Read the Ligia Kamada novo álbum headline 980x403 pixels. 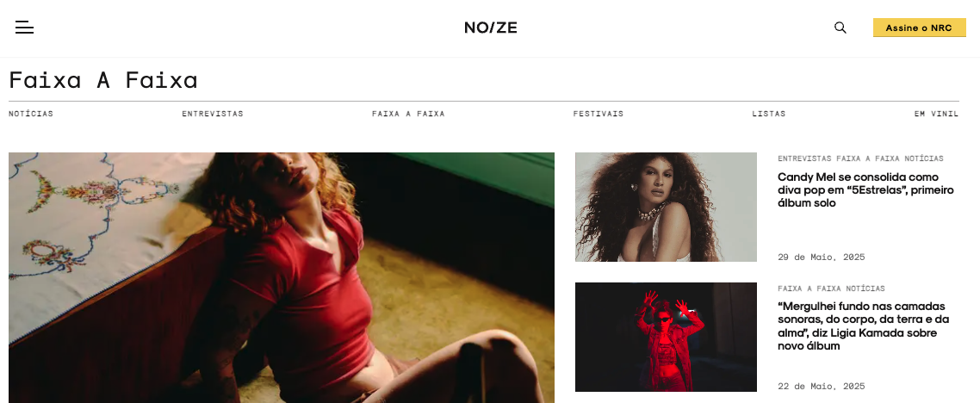pos(864,326)
